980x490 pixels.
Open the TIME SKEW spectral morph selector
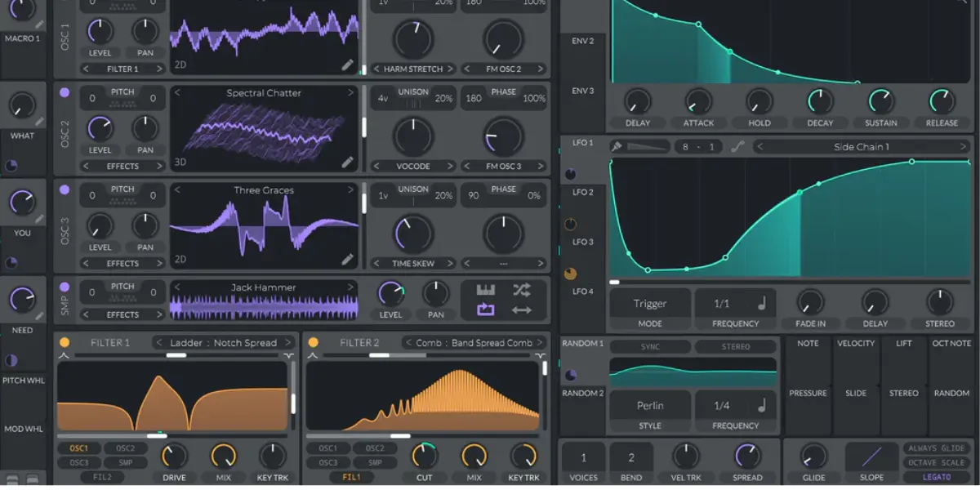point(413,264)
